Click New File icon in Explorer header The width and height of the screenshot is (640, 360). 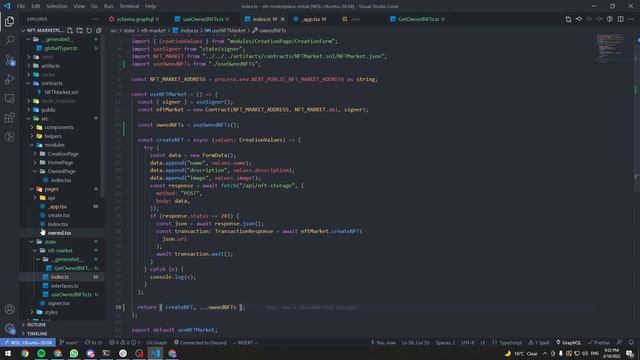point(70,30)
